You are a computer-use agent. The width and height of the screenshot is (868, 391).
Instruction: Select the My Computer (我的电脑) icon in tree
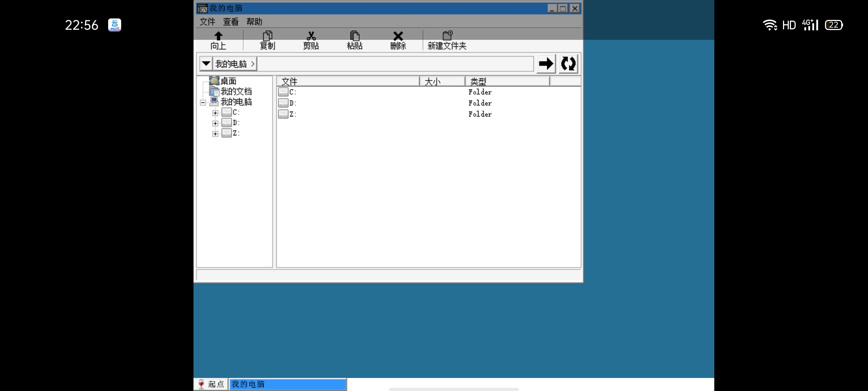[214, 101]
